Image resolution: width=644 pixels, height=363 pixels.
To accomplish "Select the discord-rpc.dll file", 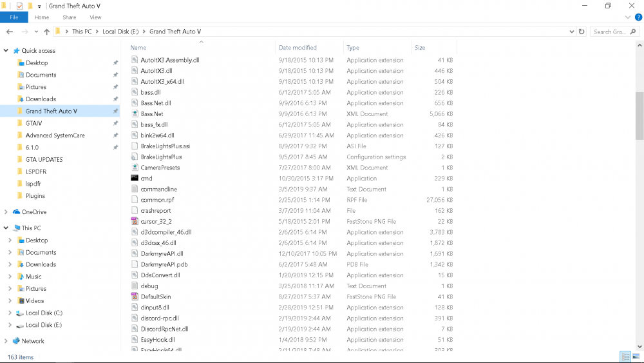I will (159, 319).
